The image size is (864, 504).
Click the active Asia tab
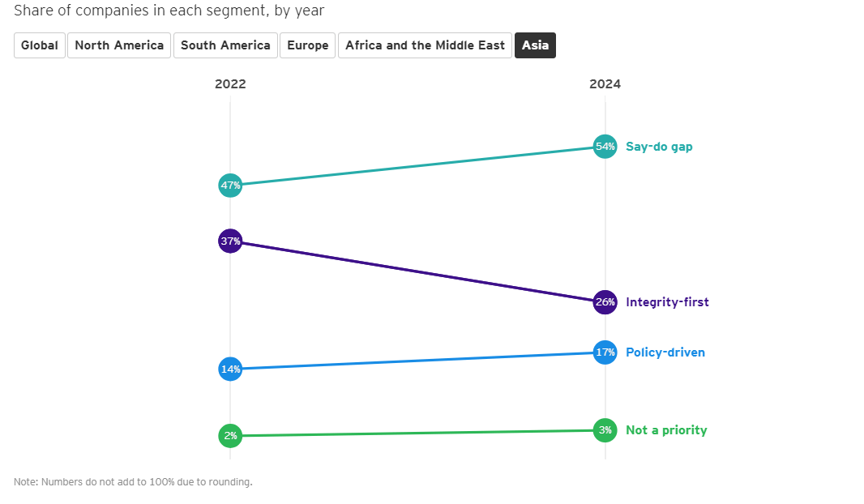point(535,45)
